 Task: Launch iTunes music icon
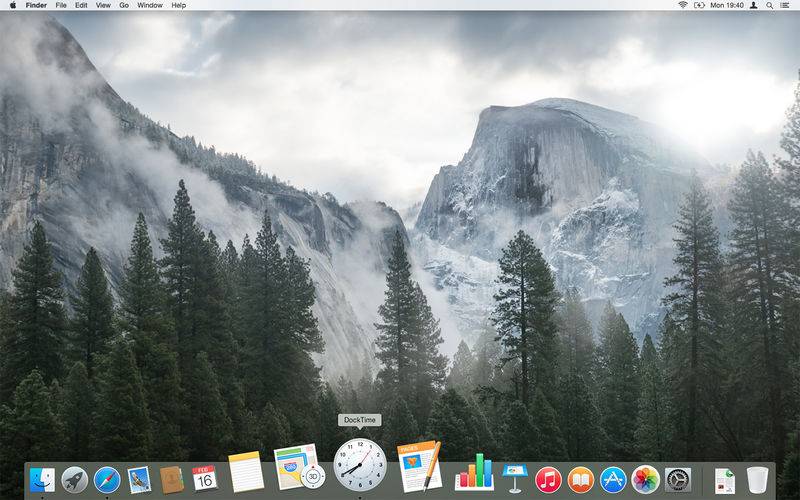click(x=548, y=480)
